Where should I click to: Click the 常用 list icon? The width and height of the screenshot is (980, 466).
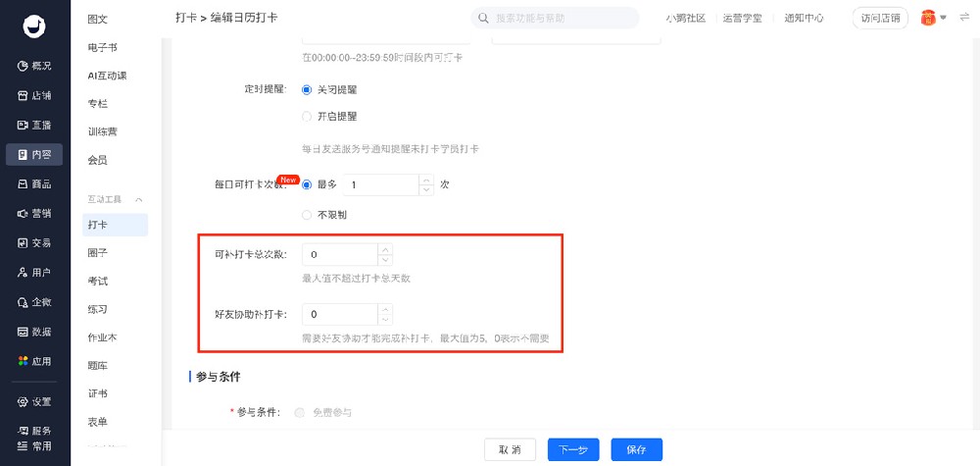pos(23,445)
